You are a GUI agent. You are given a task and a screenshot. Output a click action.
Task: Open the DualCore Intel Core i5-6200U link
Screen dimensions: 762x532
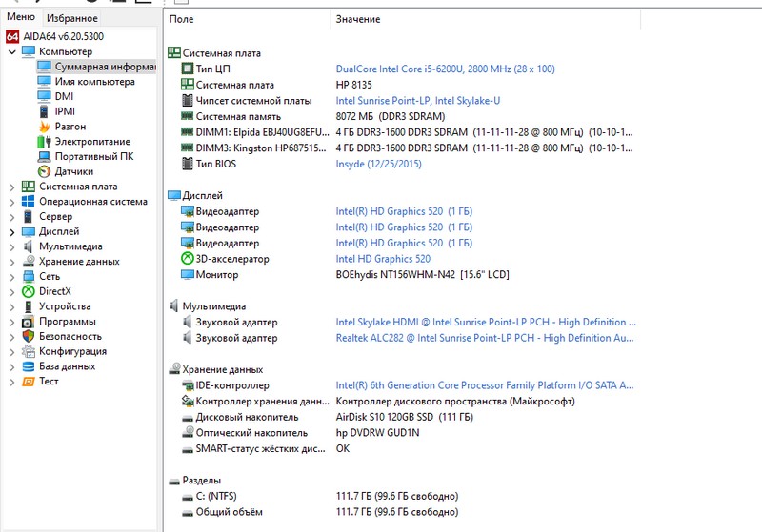click(x=445, y=69)
